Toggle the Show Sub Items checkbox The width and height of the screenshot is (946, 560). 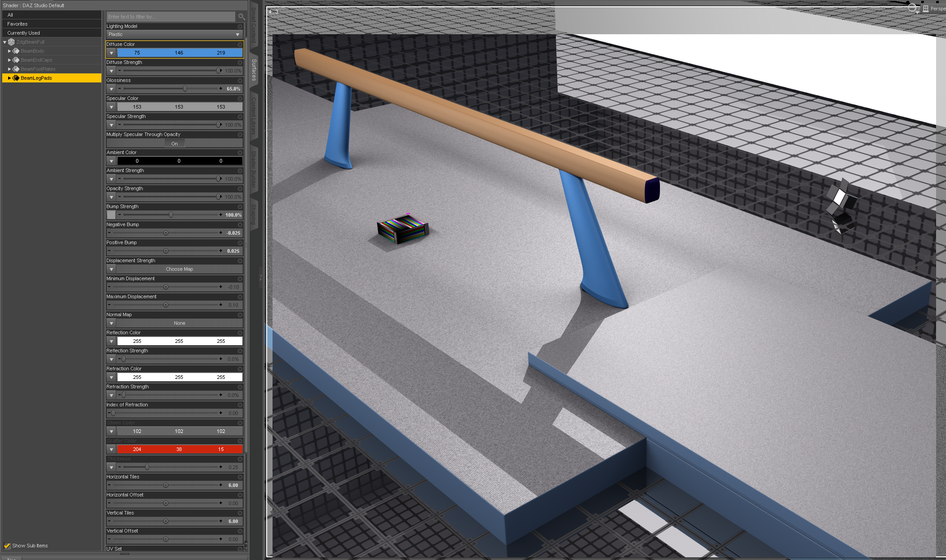click(7, 546)
